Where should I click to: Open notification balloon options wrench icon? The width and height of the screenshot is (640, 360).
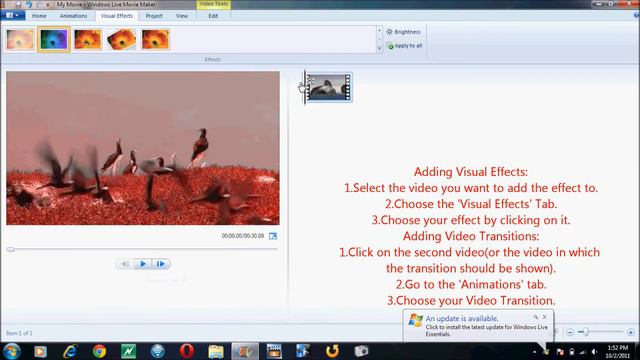[535, 317]
